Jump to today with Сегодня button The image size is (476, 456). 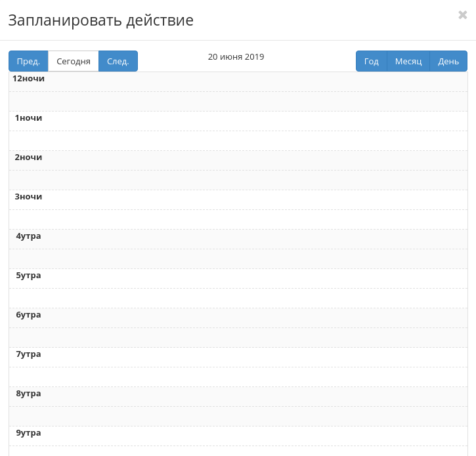[74, 61]
